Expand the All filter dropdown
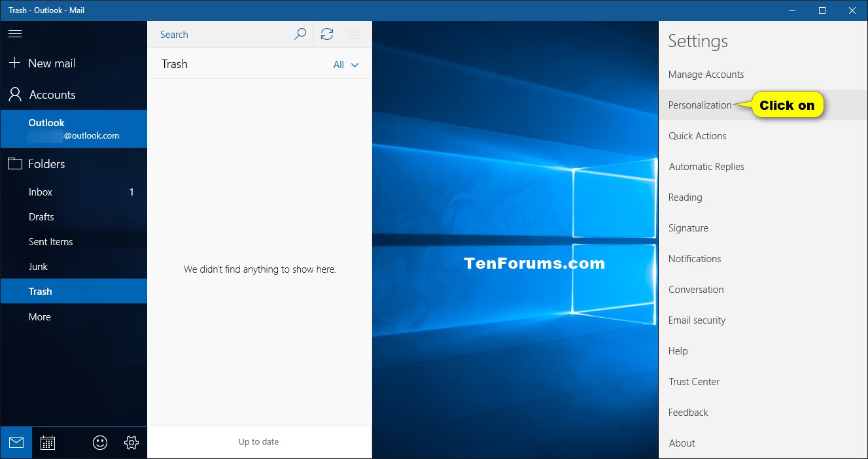The width and height of the screenshot is (868, 459). 346,65
